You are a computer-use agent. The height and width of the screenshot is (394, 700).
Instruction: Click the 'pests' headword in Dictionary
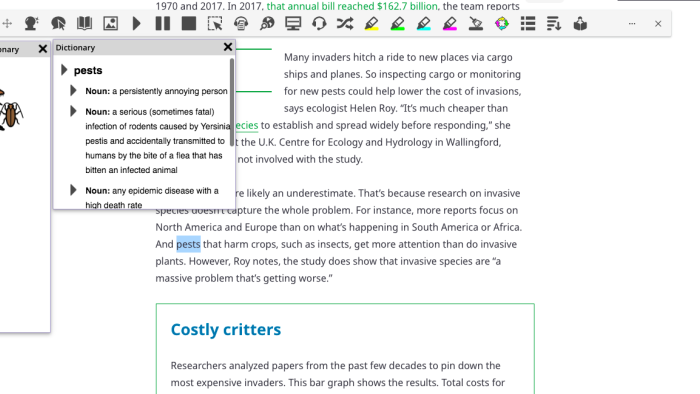point(88,71)
